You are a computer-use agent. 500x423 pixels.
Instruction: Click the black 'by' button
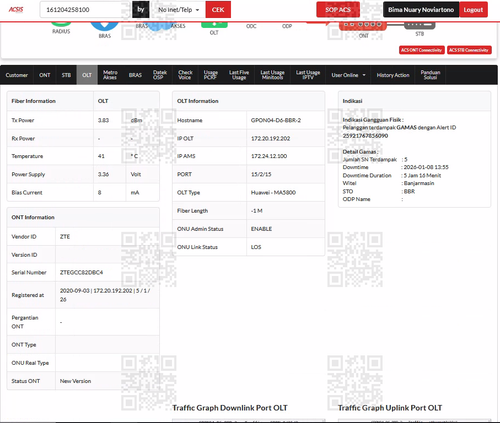(141, 10)
